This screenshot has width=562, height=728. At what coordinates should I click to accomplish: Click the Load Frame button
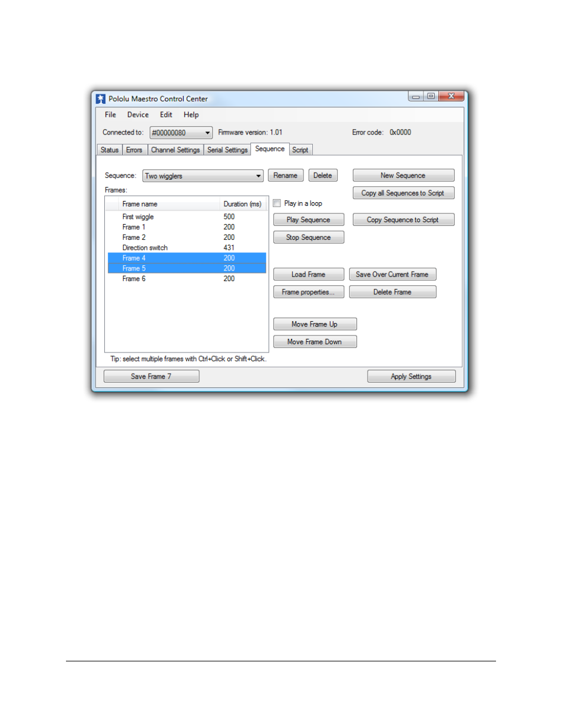pyautogui.click(x=309, y=275)
